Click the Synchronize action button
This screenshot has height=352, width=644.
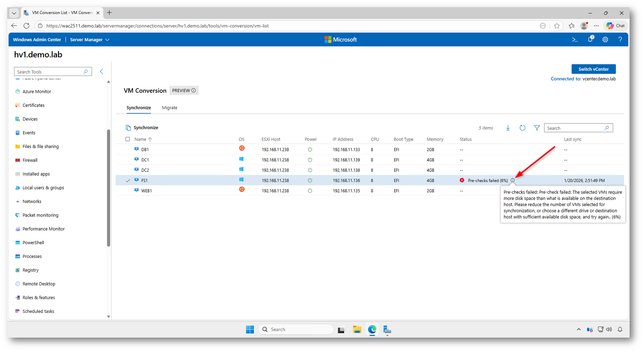142,128
